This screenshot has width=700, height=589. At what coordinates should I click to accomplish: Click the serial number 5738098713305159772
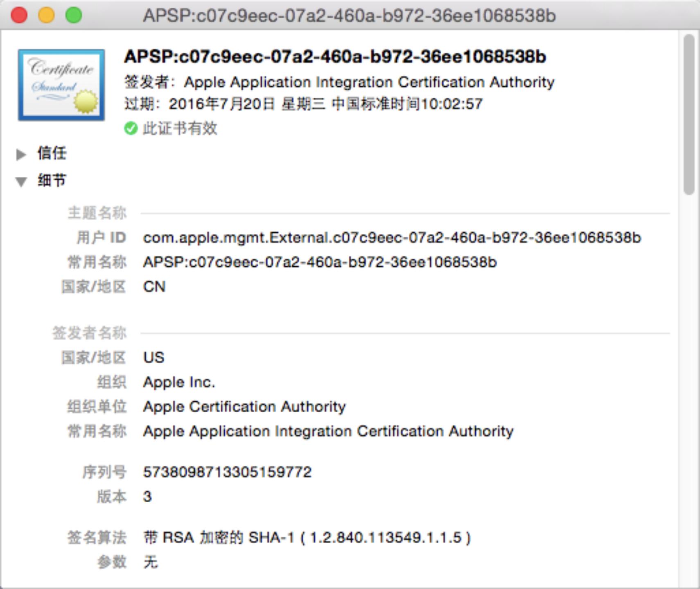coord(227,472)
